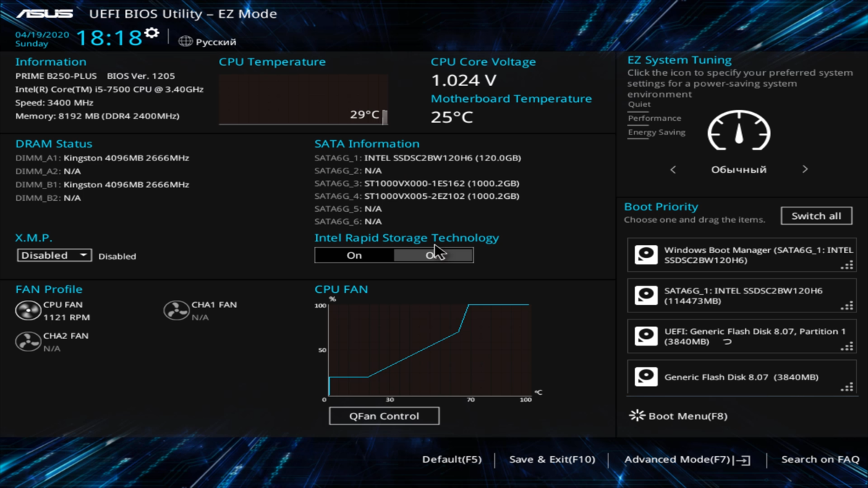Click drag handle on Windows Boot Manager entry
This screenshot has height=488, width=868.
[x=847, y=265]
